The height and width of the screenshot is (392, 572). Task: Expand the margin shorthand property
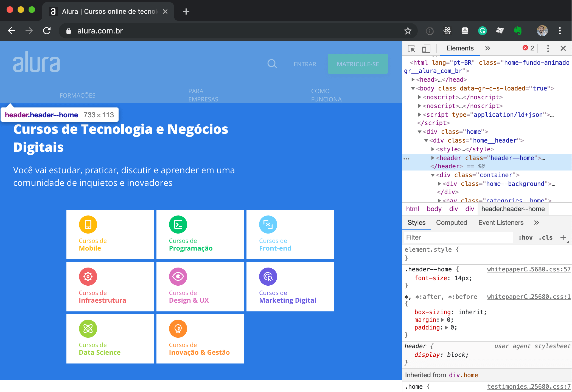pyautogui.click(x=442, y=320)
